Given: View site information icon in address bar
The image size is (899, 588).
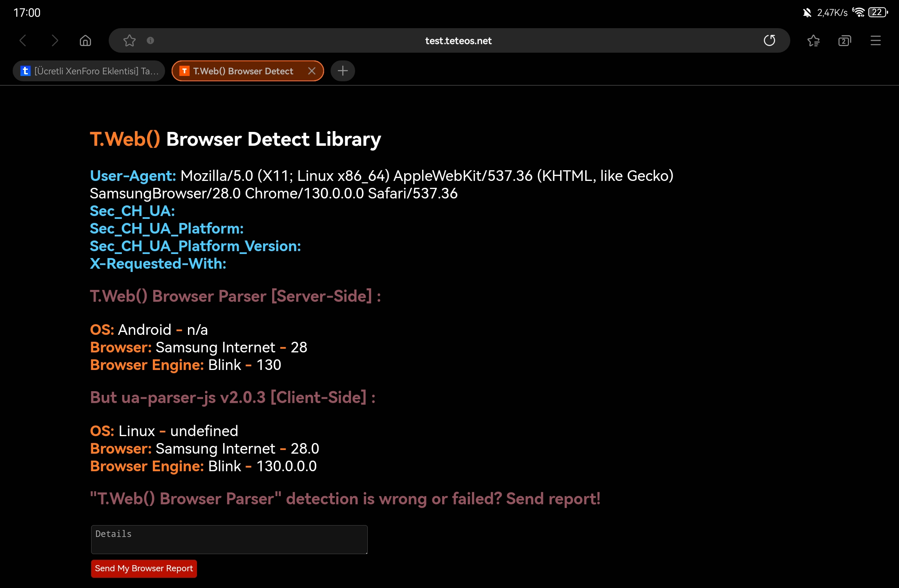Looking at the screenshot, I should click(x=150, y=40).
